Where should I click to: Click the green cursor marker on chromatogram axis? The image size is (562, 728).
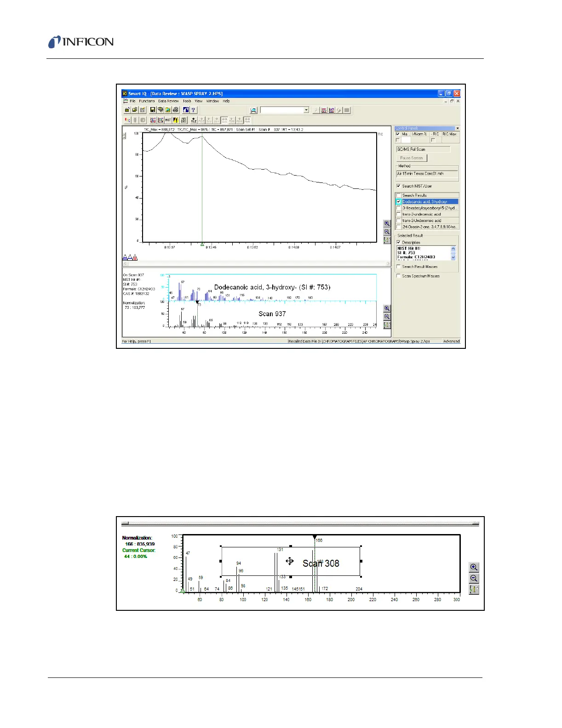202,244
